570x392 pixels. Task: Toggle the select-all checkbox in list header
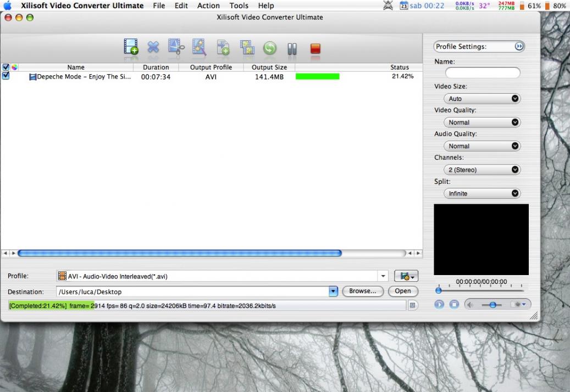click(6, 67)
